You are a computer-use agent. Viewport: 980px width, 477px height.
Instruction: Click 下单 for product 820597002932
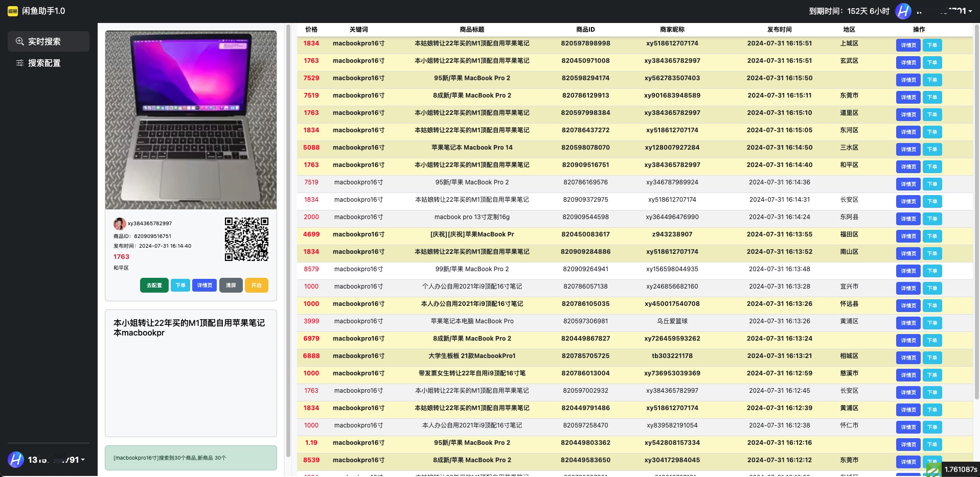pyautogui.click(x=932, y=393)
